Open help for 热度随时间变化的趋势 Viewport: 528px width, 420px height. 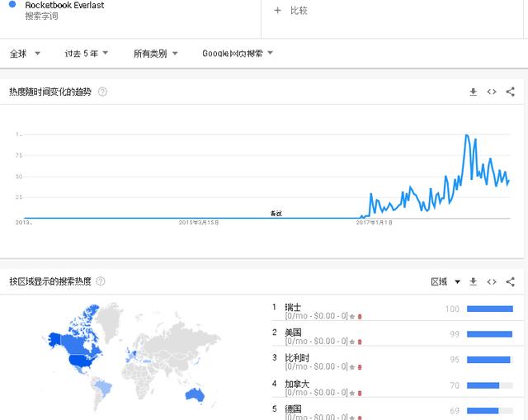[x=102, y=92]
